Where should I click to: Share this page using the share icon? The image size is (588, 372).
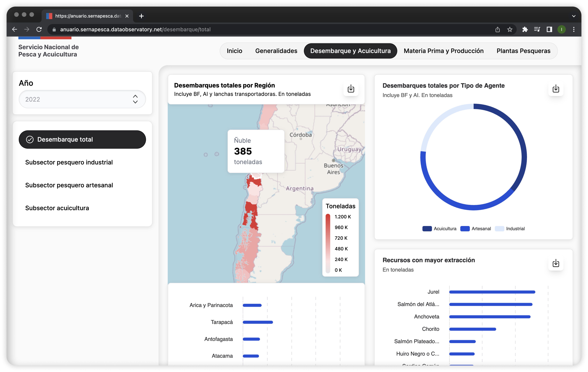497,30
